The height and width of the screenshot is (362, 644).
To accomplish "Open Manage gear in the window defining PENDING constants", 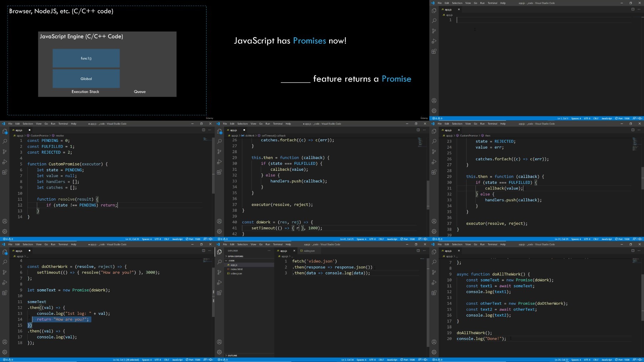I will [x=5, y=231].
